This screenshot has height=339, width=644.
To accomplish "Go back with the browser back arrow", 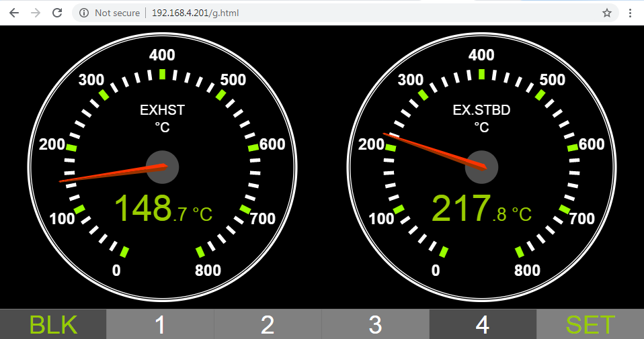I will point(14,13).
